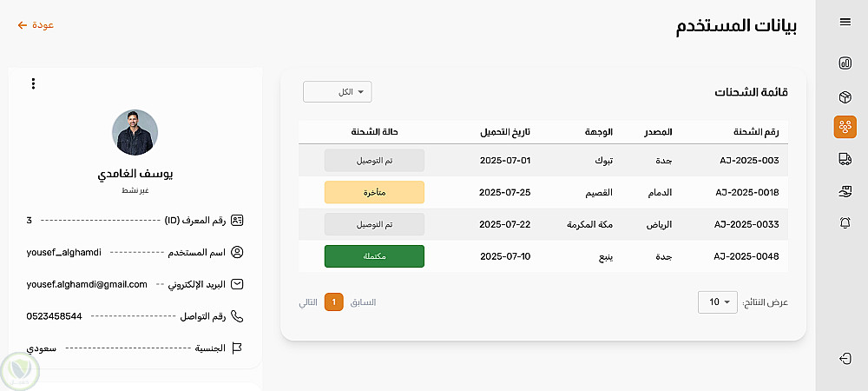Click the السابق previous page button
This screenshot has height=391, width=868.
point(363,302)
